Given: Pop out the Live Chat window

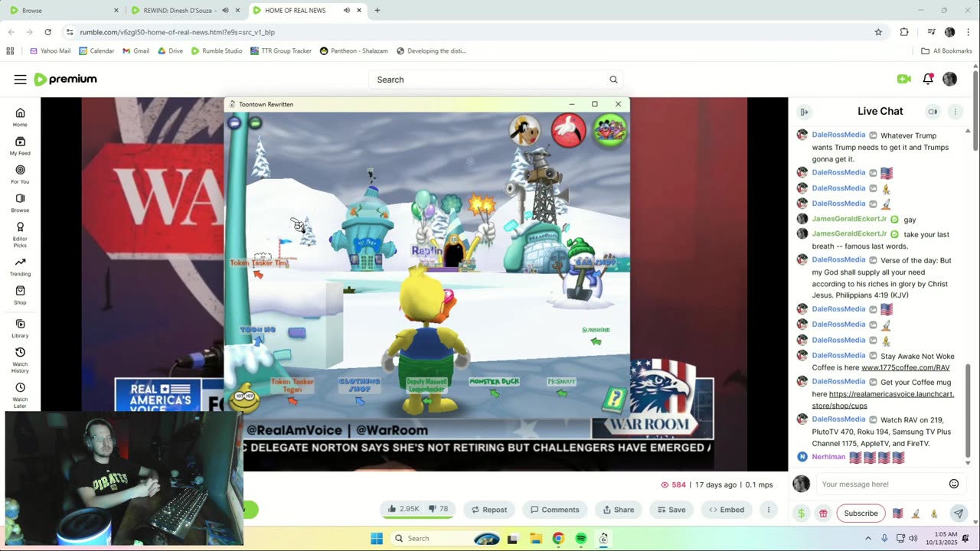Looking at the screenshot, I should [933, 112].
